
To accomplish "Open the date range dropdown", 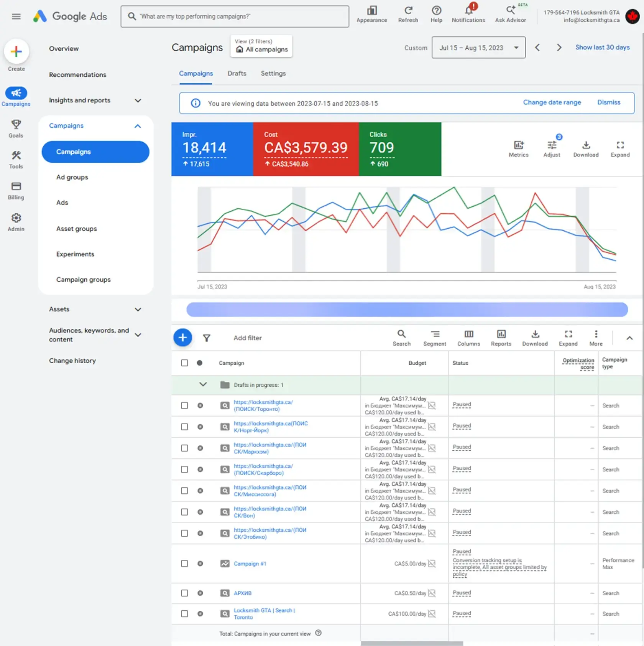I will [x=478, y=48].
